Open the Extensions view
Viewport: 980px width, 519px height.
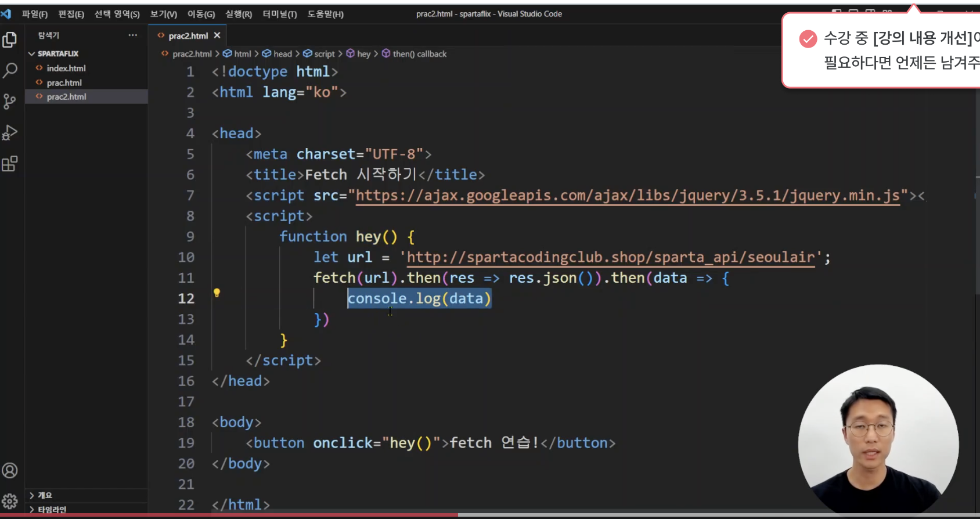[10, 164]
